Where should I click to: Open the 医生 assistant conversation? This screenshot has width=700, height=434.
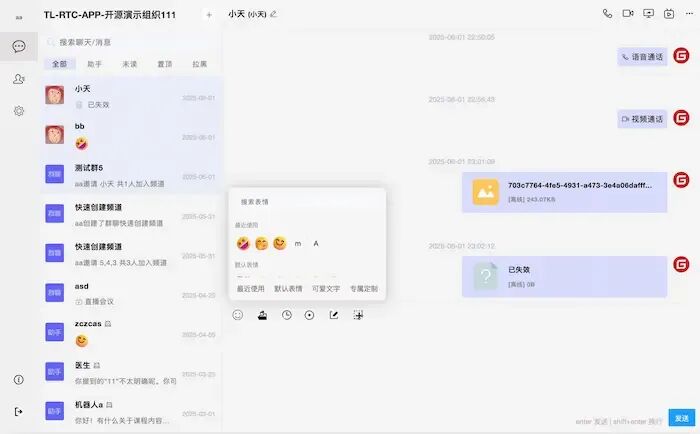(x=131, y=372)
